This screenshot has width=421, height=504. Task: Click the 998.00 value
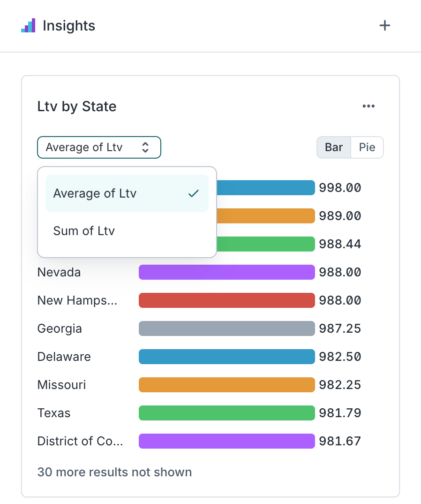pyautogui.click(x=340, y=188)
